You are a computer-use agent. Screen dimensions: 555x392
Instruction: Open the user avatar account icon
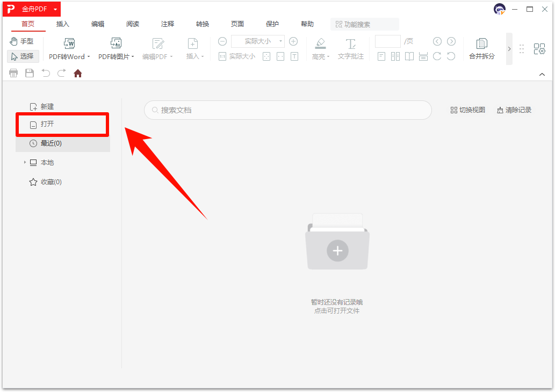point(499,9)
